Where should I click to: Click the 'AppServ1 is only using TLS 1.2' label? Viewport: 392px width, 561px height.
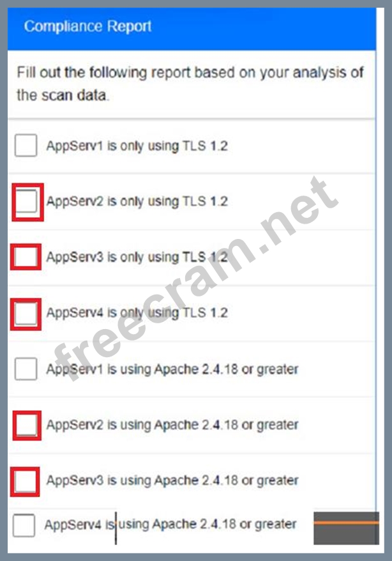tap(137, 146)
